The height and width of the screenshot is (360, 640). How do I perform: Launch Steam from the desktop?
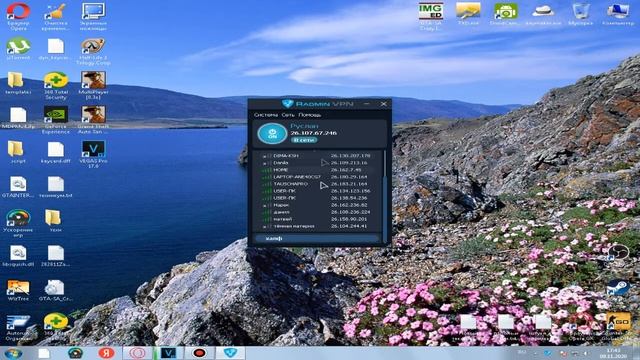[x=618, y=288]
